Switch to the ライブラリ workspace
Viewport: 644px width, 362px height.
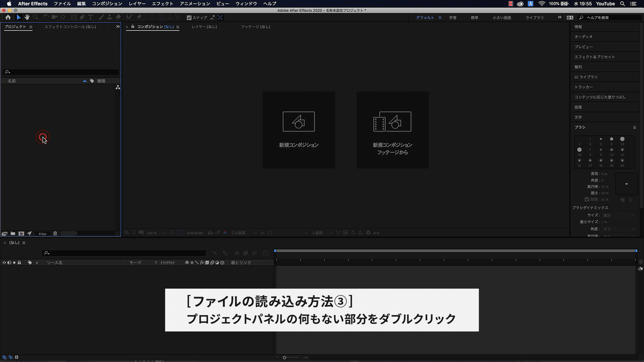tap(535, 18)
